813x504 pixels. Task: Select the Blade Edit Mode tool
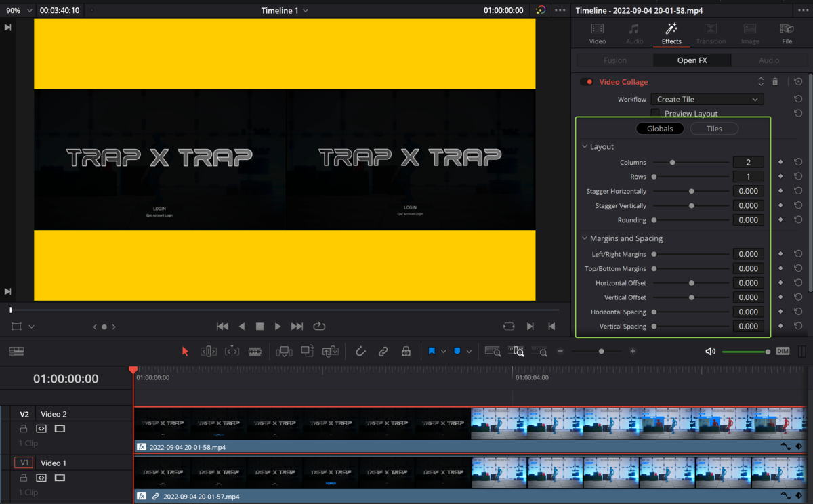(255, 351)
